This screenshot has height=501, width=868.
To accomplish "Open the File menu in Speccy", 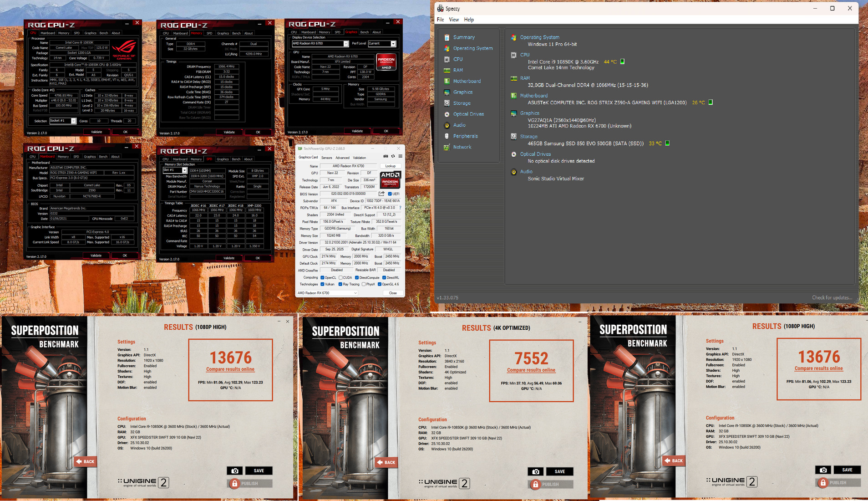I will [x=440, y=20].
